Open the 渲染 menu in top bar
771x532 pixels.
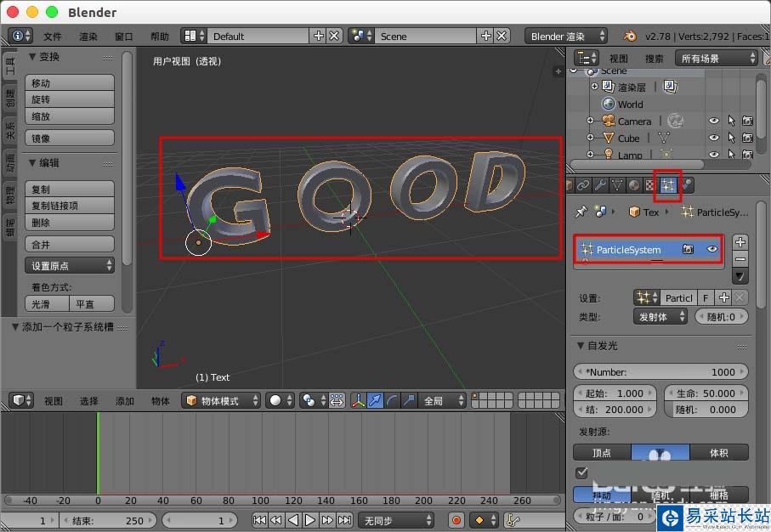click(x=88, y=37)
